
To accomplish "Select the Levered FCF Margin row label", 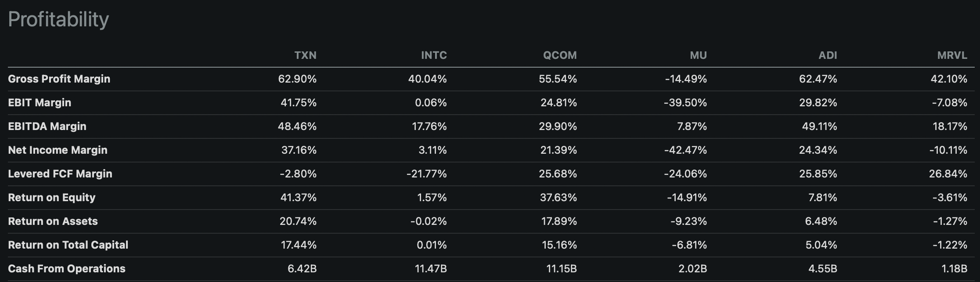I will pos(60,174).
